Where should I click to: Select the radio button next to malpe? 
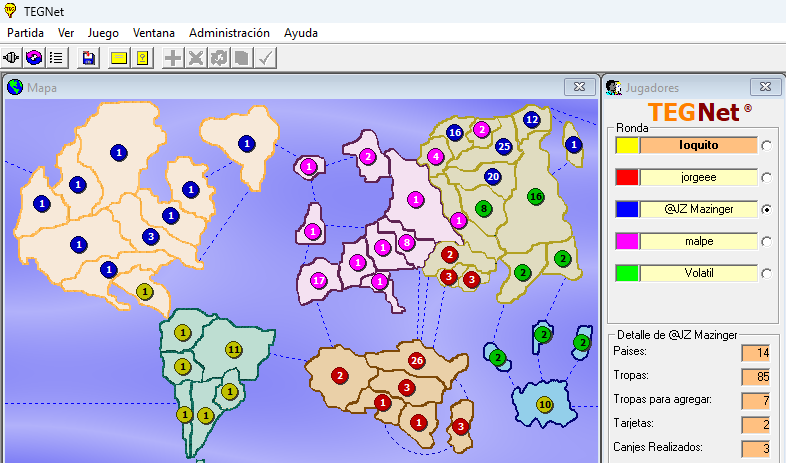coord(766,242)
